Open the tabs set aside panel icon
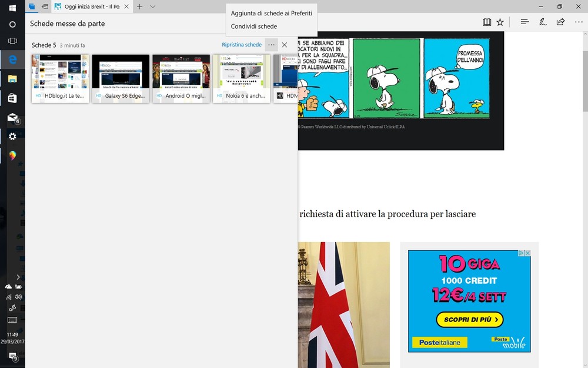This screenshot has height=368, width=588. [32, 6]
